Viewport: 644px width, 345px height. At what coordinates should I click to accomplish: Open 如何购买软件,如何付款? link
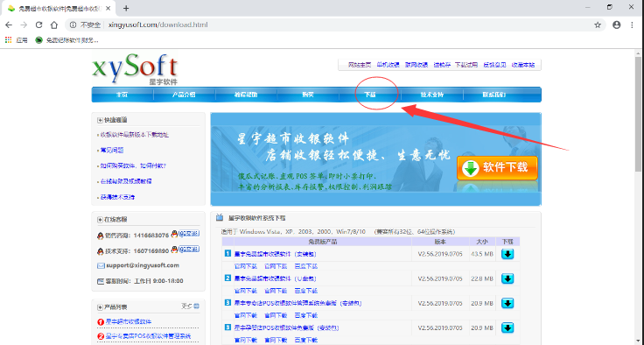[x=133, y=166]
